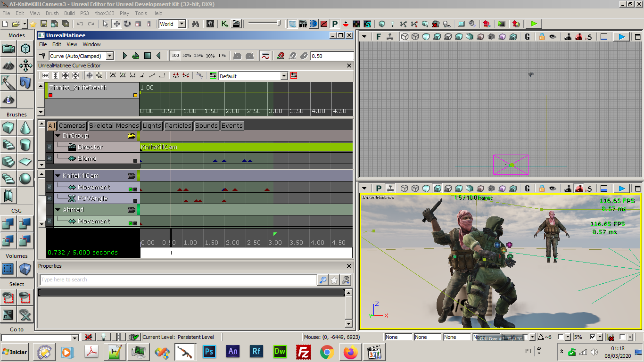Toggle lock in top viewport toolbar
This screenshot has width=644, height=362.
[x=542, y=37]
